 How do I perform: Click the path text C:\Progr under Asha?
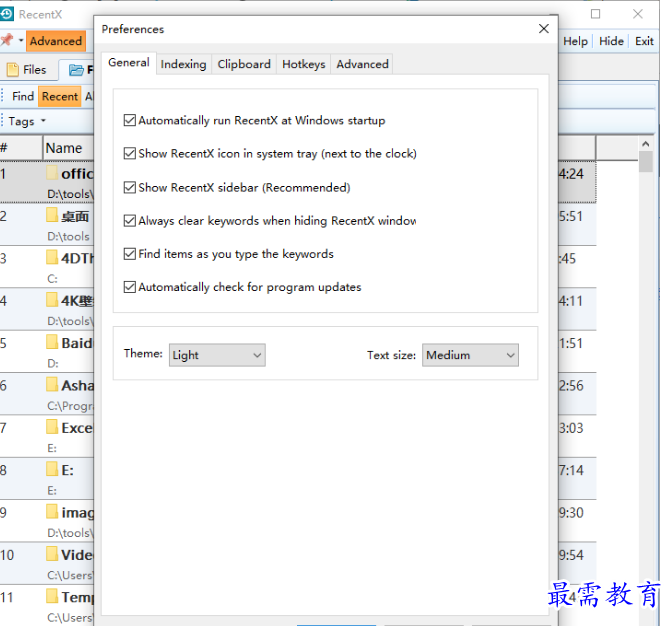[x=70, y=406]
